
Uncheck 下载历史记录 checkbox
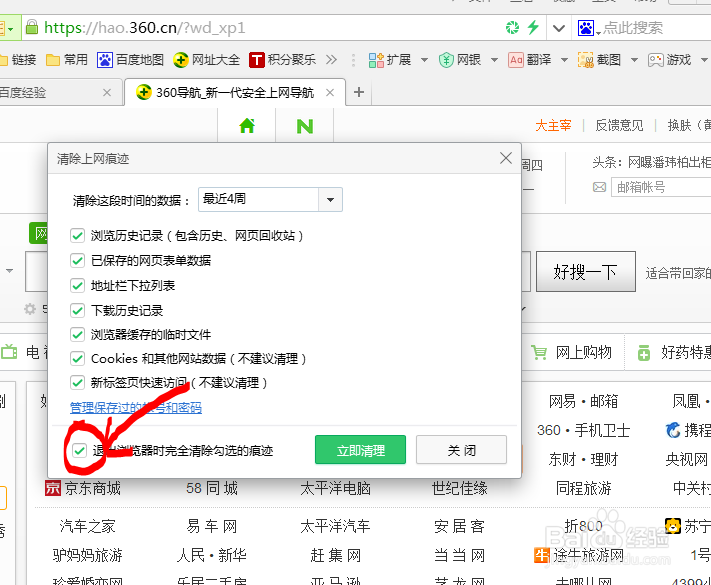[x=78, y=310]
